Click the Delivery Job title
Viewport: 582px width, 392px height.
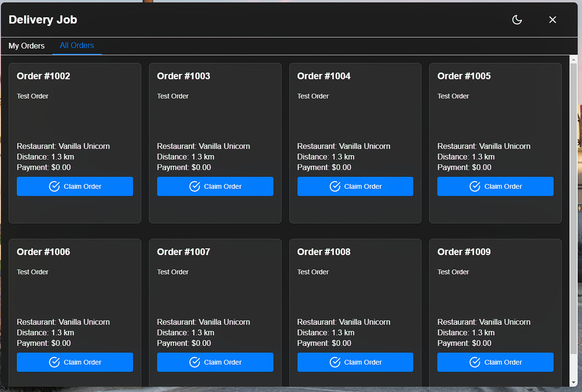click(43, 20)
